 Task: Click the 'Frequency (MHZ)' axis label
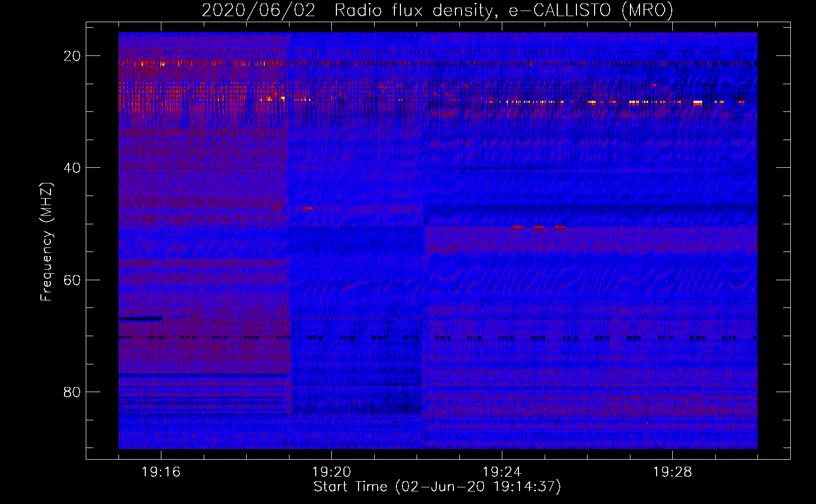tap(46, 242)
